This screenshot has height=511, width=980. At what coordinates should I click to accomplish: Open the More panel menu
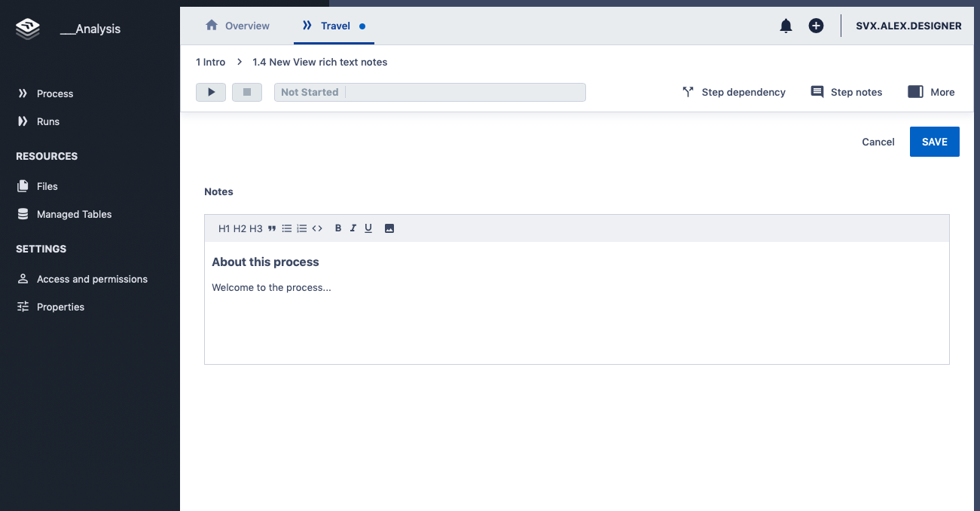pos(931,92)
